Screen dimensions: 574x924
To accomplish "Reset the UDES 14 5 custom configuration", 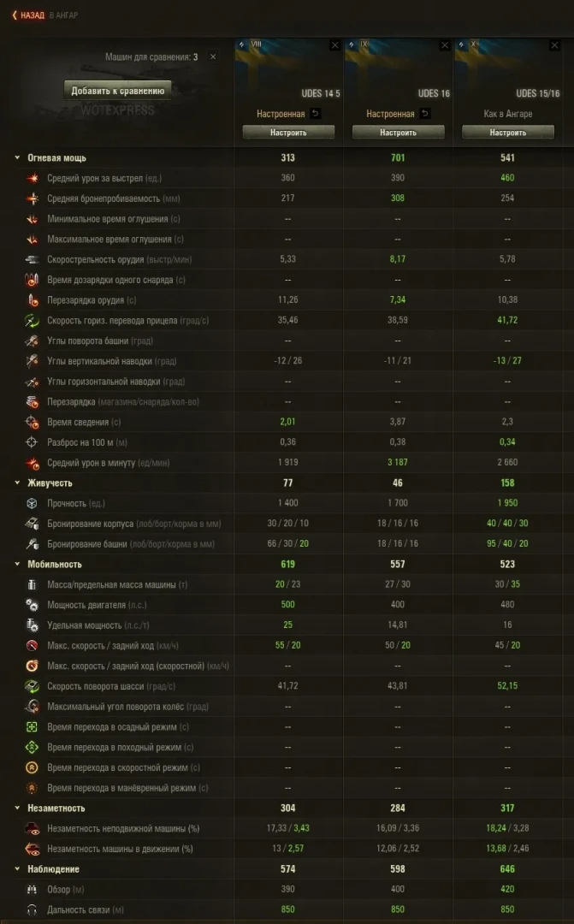I will 315,114.
